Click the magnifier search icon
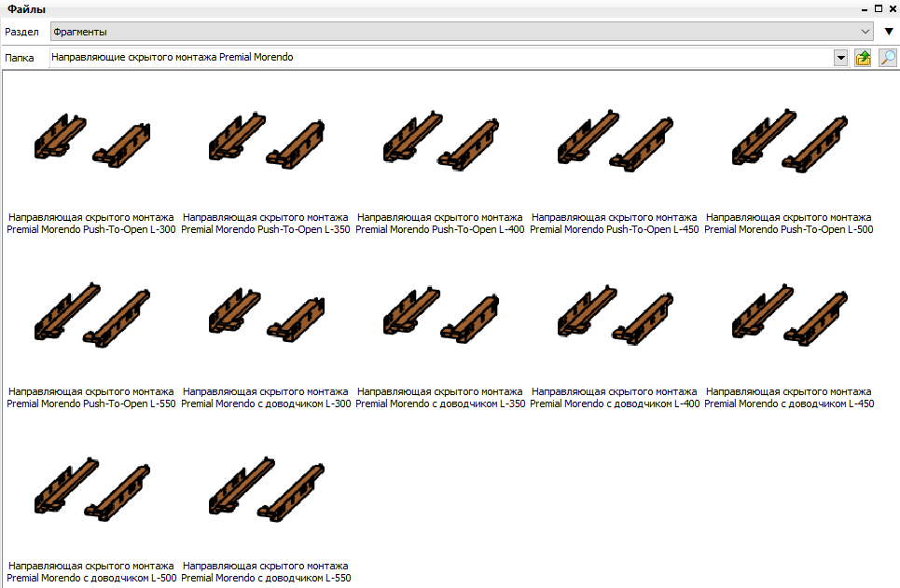 click(887, 58)
